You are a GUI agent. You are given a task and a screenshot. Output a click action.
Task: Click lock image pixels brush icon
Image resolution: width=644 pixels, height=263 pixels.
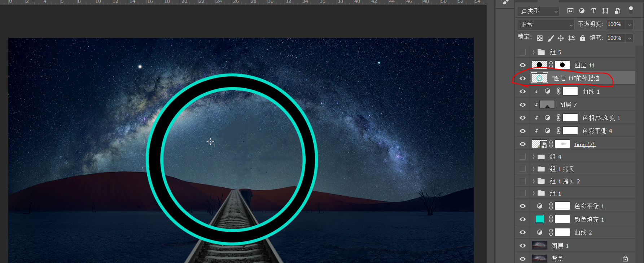551,38
